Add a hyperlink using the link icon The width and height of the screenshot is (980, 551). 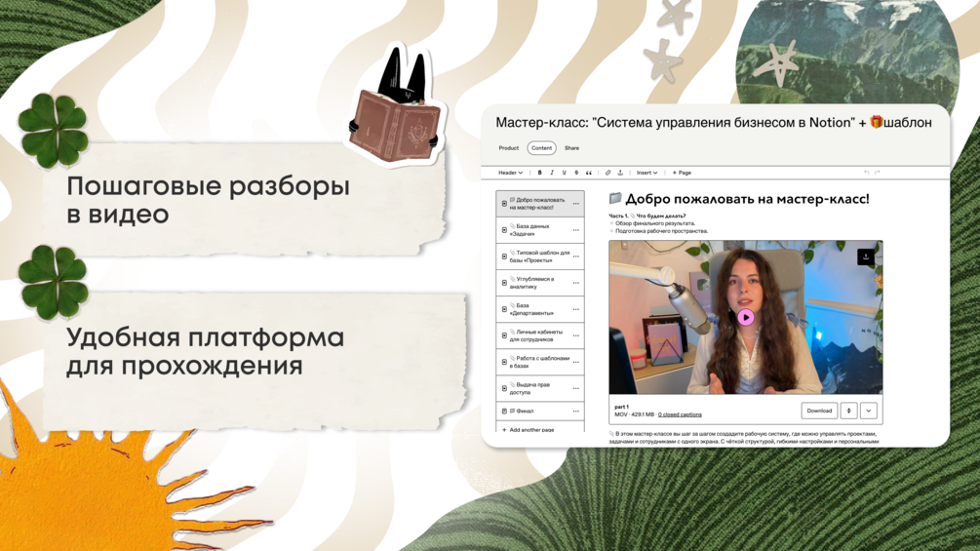(608, 173)
